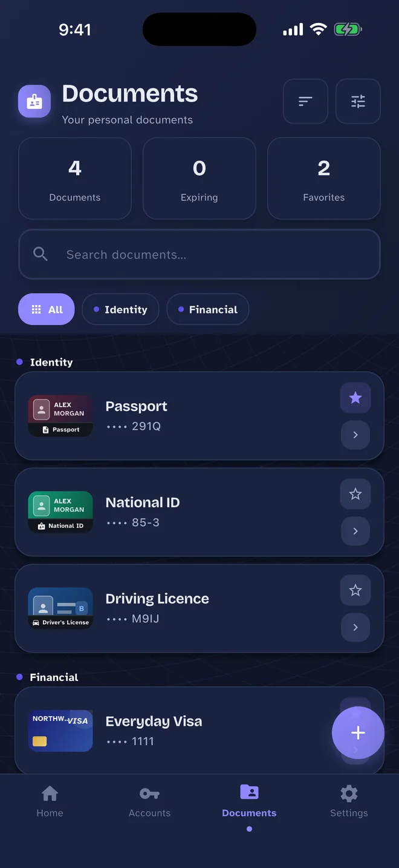Click the Passport title text

click(136, 406)
